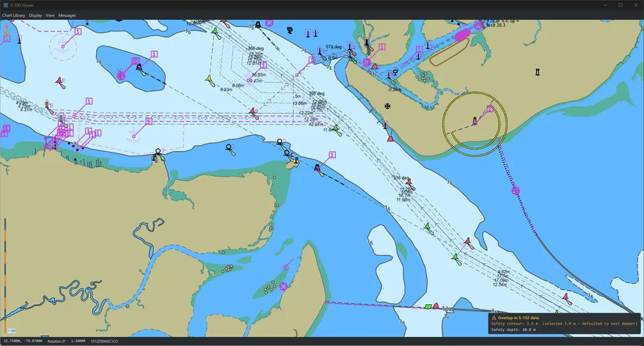Open the Display menu
Image resolution: width=644 pixels, height=346 pixels.
(x=35, y=15)
